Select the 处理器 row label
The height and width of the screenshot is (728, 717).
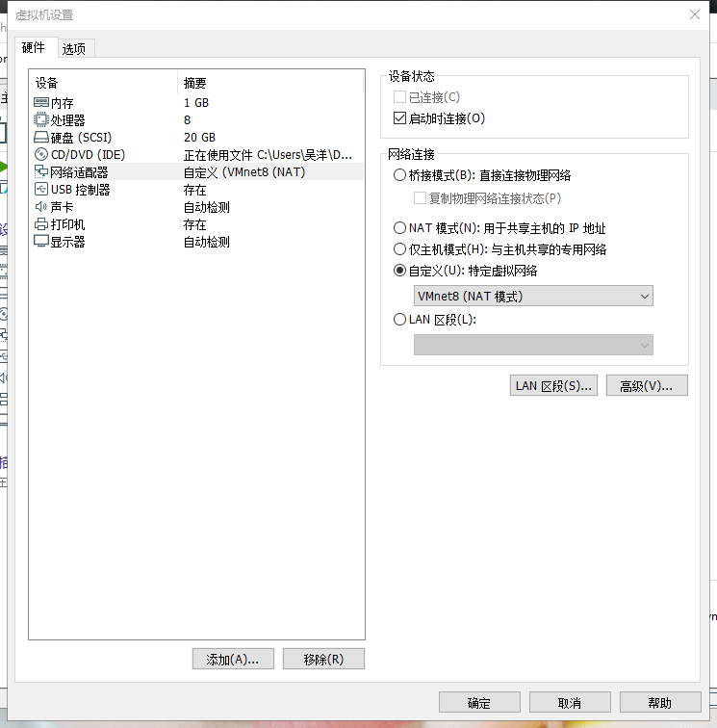tap(67, 120)
